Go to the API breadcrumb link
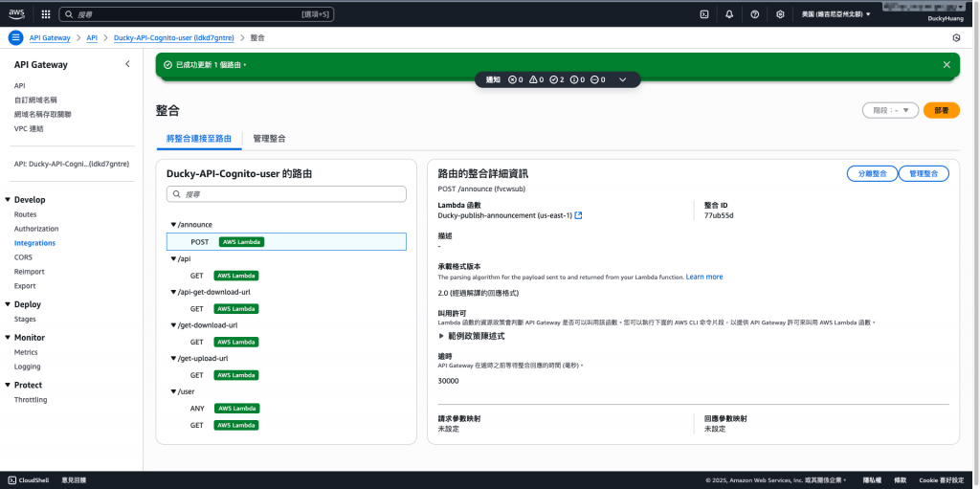The height and width of the screenshot is (489, 980). (92, 37)
